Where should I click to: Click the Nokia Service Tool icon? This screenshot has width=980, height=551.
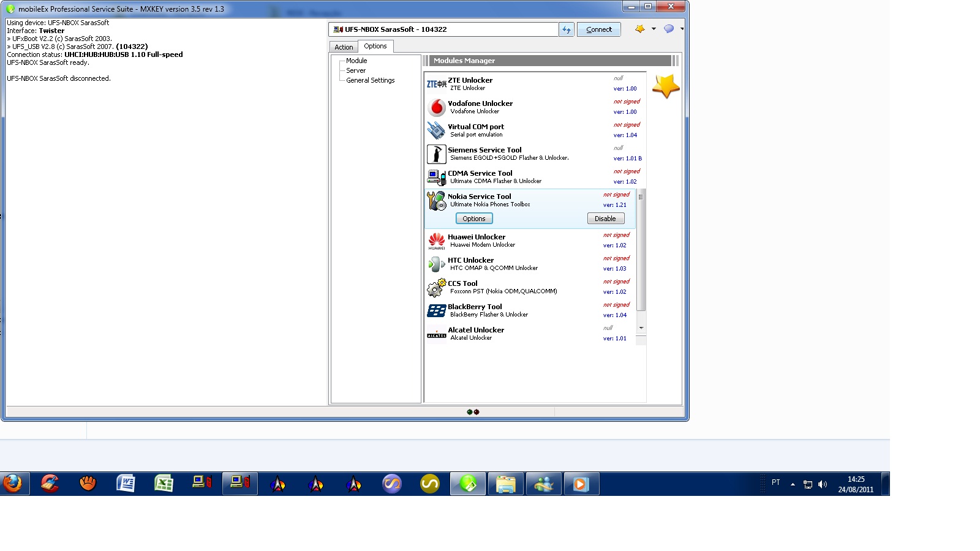coord(436,200)
